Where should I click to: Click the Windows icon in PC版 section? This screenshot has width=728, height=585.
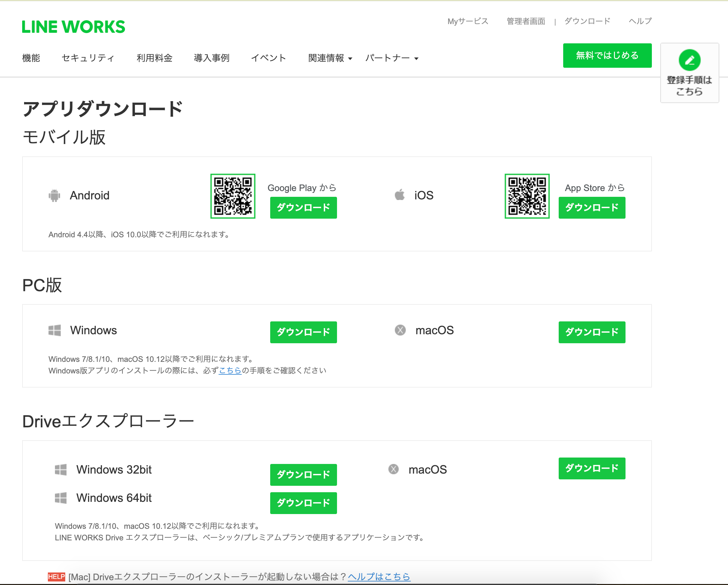point(55,330)
